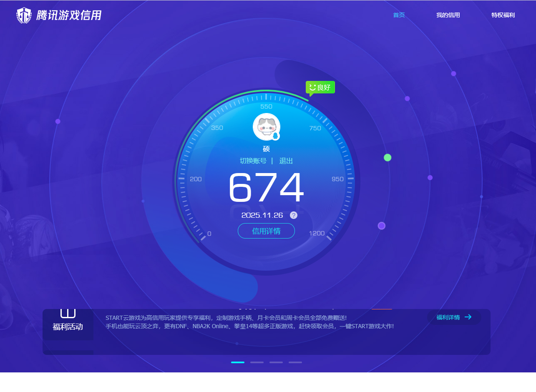Click the green 良好 smiley rating badge
This screenshot has width=536, height=392.
[320, 87]
